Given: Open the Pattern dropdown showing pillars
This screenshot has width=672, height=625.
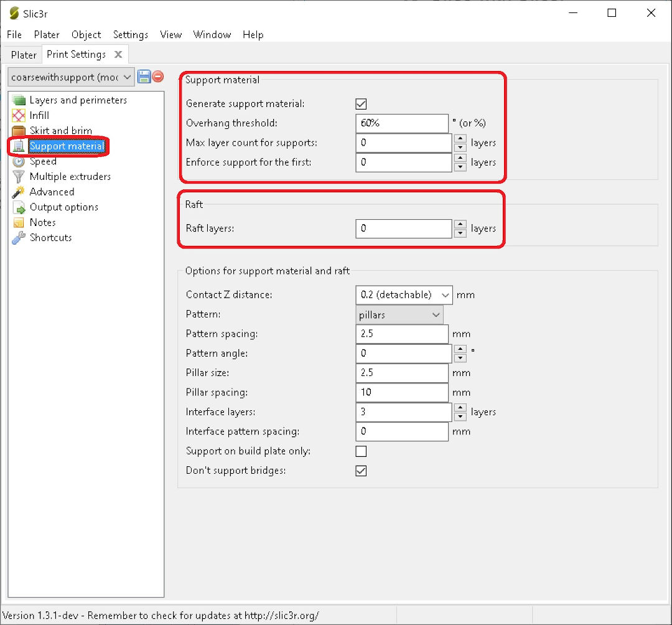Looking at the screenshot, I should point(399,315).
